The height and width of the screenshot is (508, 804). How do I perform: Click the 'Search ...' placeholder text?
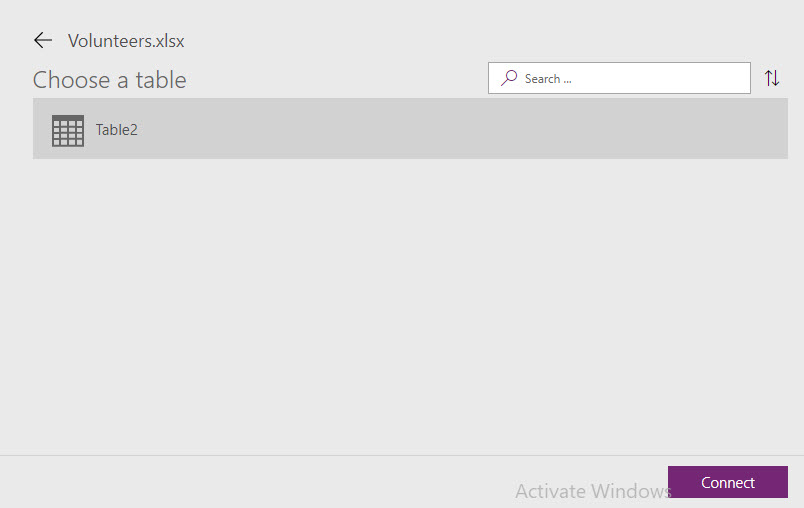pos(554,78)
